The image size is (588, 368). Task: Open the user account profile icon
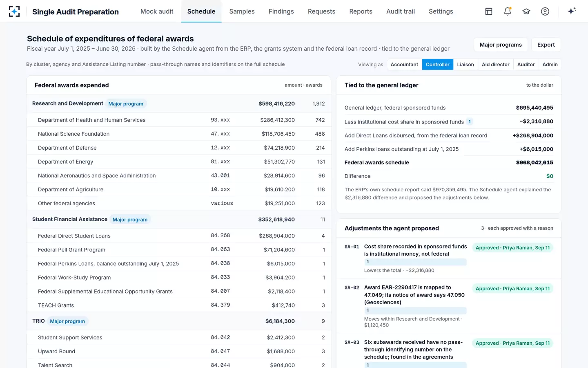click(x=545, y=11)
